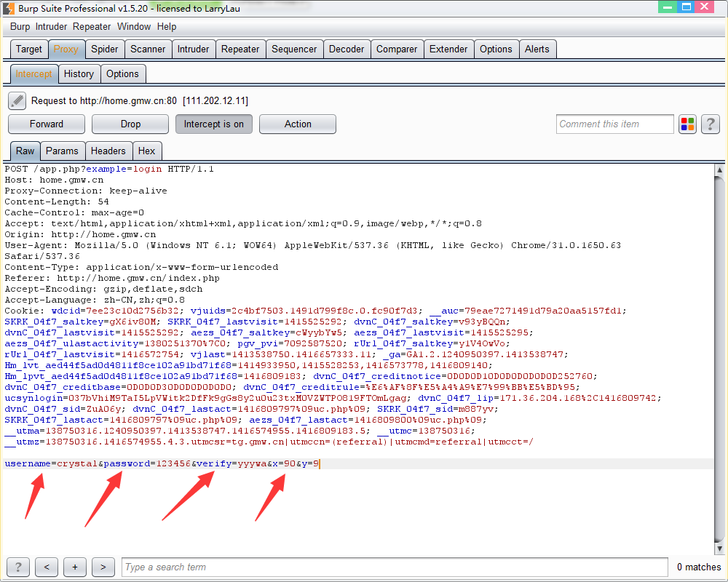Click the Host: home.gmw.cn header line
The image size is (728, 582).
(54, 180)
